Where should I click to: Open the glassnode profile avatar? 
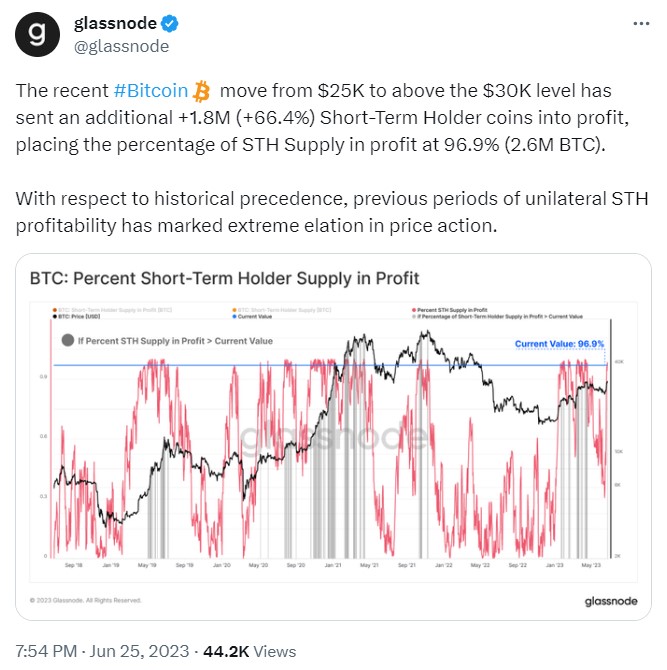(x=37, y=35)
